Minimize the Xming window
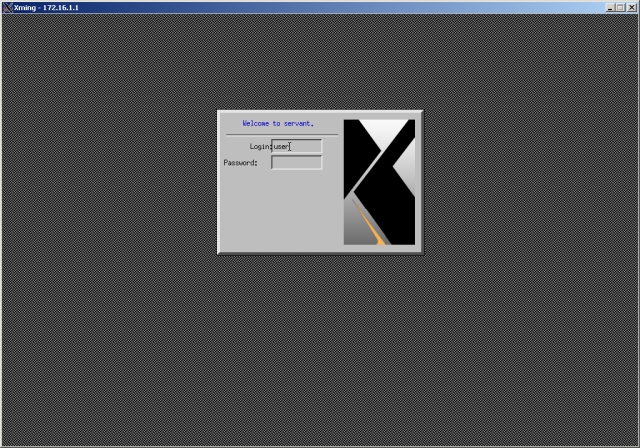The width and height of the screenshot is (640, 448). pyautogui.click(x=609, y=7)
